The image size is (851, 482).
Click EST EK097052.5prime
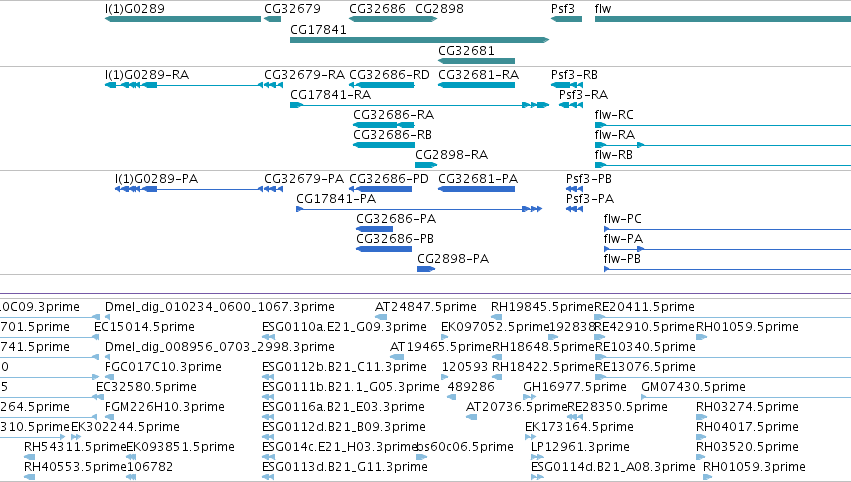[495, 327]
